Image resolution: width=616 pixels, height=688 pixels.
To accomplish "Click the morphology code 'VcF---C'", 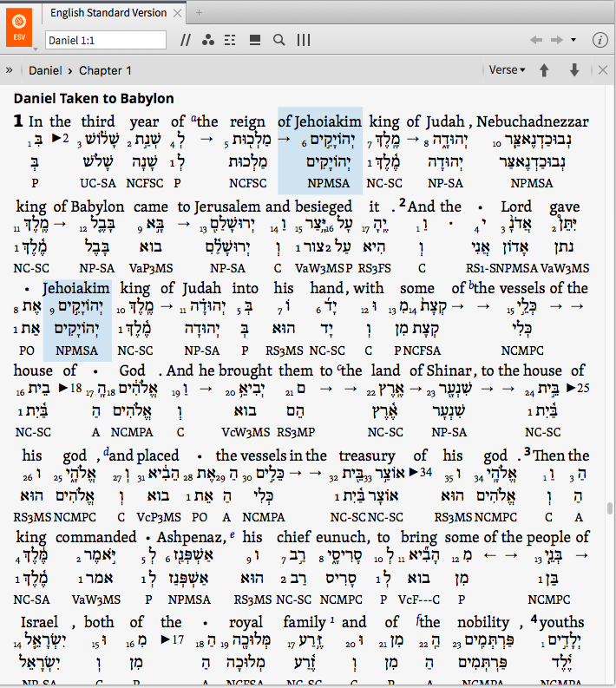I will (x=419, y=600).
